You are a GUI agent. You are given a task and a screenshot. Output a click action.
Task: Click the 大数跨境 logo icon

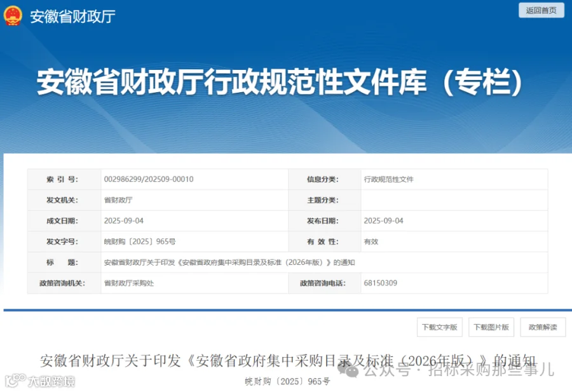(16, 381)
